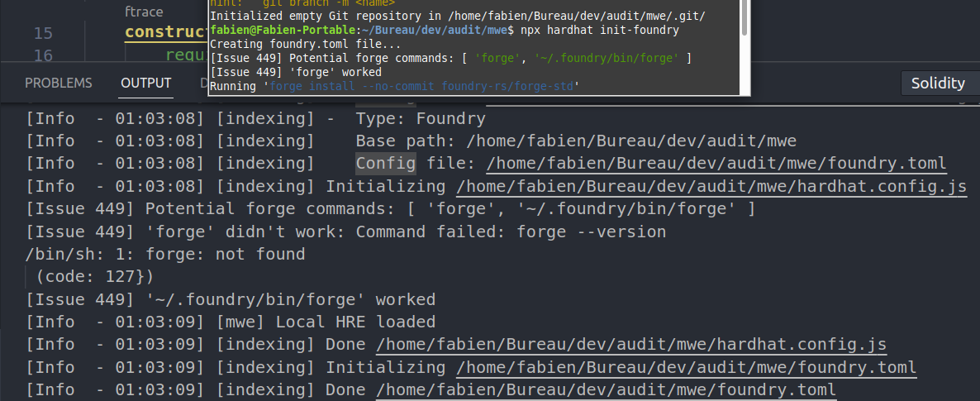This screenshot has width=980, height=401.
Task: Click the ftrace code lens in editor
Action: (144, 12)
